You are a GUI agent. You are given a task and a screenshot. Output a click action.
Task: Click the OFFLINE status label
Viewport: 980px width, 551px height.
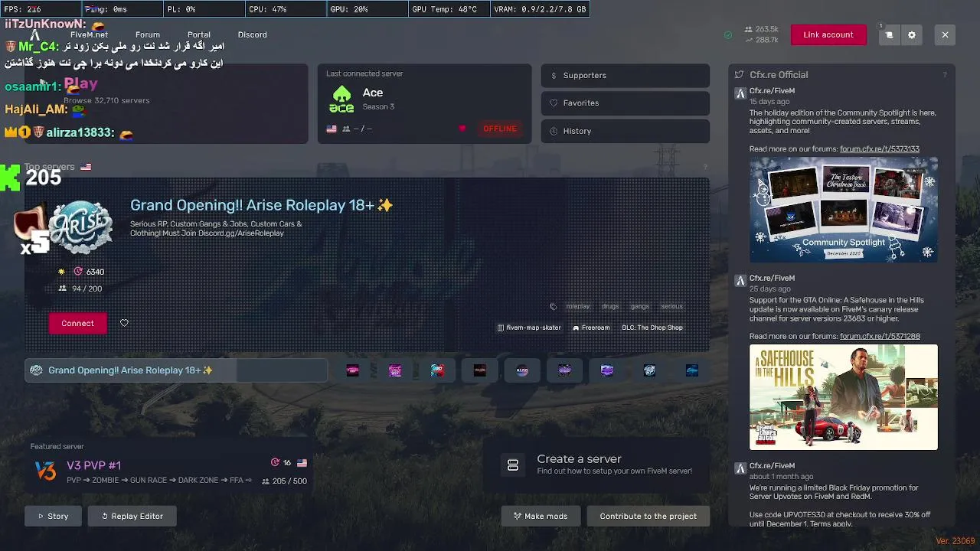coord(500,129)
